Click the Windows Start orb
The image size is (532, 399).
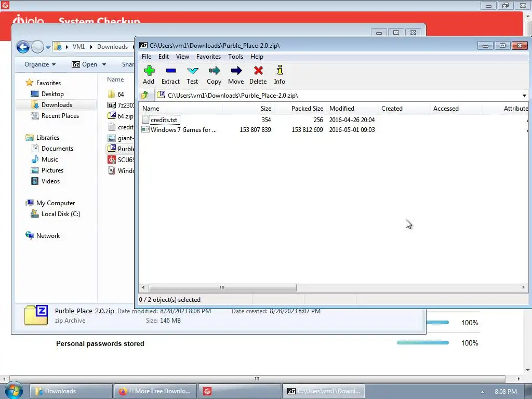pos(13,391)
